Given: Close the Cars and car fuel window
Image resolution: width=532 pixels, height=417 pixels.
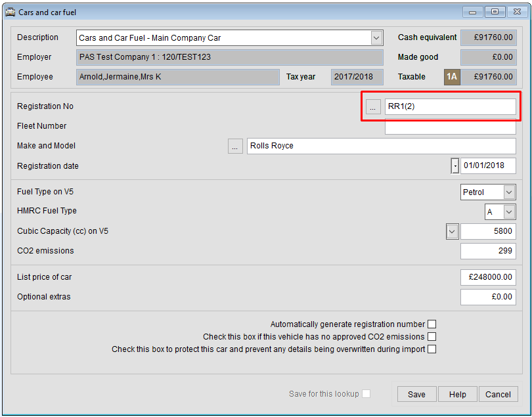Looking at the screenshot, I should [x=517, y=12].
